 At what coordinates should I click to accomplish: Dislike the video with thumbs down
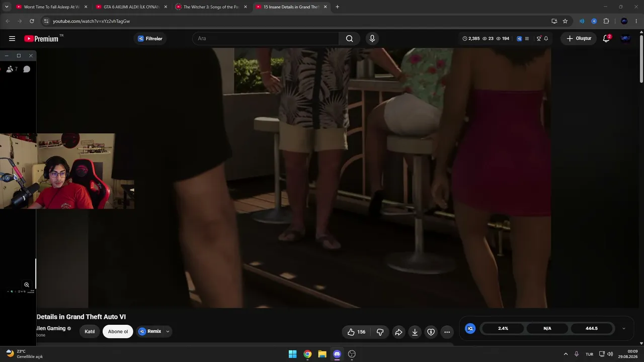380,332
